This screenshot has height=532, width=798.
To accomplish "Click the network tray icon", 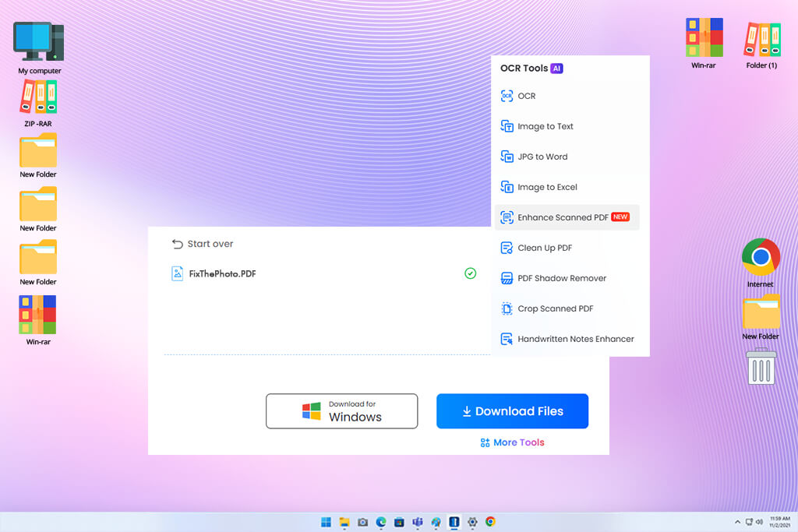I will [749, 522].
